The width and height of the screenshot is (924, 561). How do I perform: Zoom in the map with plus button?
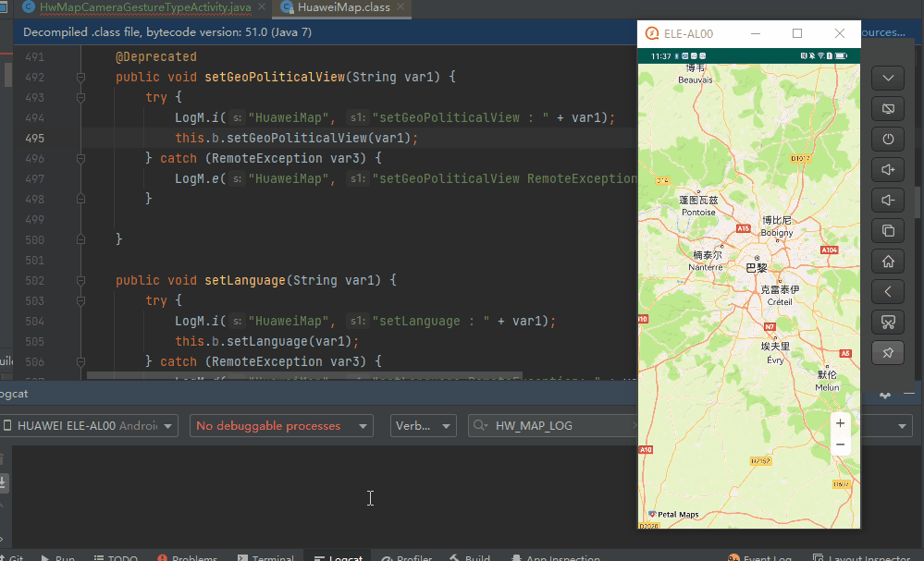[x=840, y=423]
